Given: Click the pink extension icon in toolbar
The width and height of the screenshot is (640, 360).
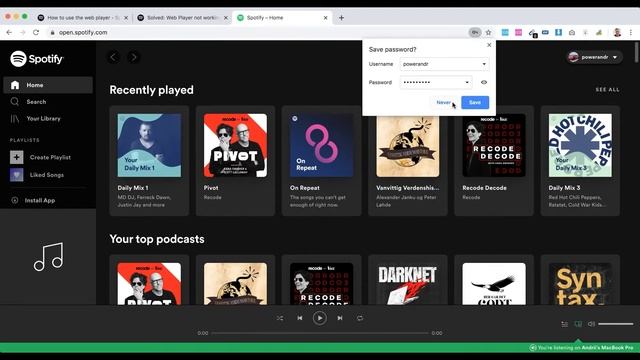Looking at the screenshot, I should tap(518, 32).
